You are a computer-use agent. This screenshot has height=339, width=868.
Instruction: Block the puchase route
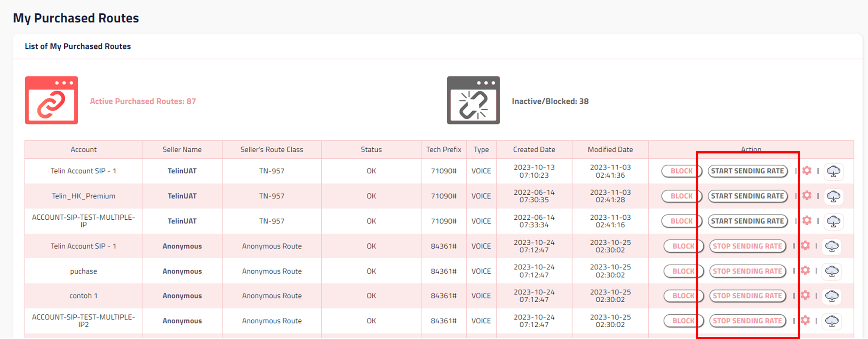click(684, 271)
